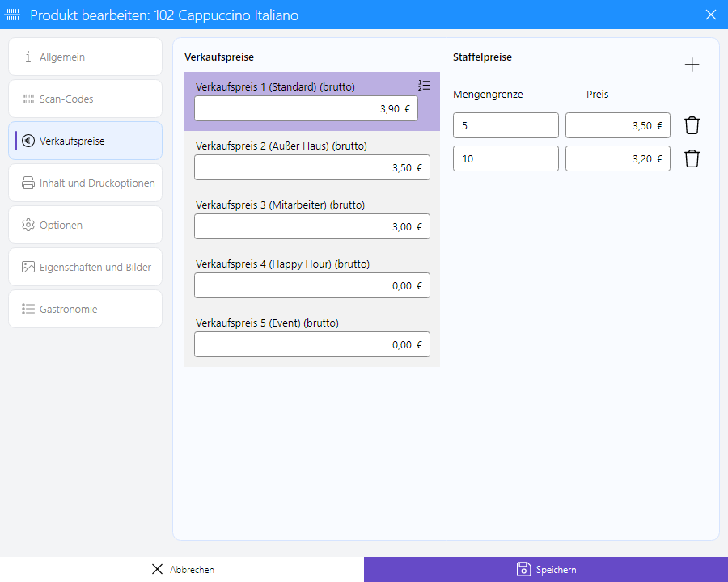Show Eigenschaften und Bilder

pyautogui.click(x=86, y=267)
